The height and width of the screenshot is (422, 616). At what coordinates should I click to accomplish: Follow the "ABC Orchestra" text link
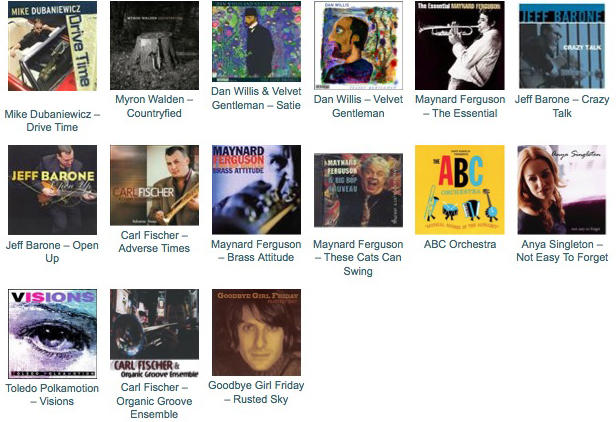click(x=460, y=244)
